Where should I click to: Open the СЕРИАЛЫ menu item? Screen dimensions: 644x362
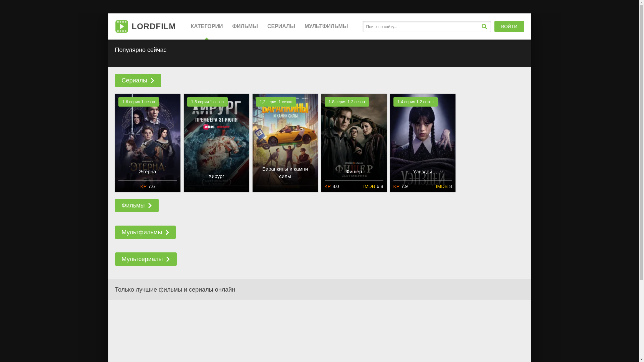[x=281, y=26]
